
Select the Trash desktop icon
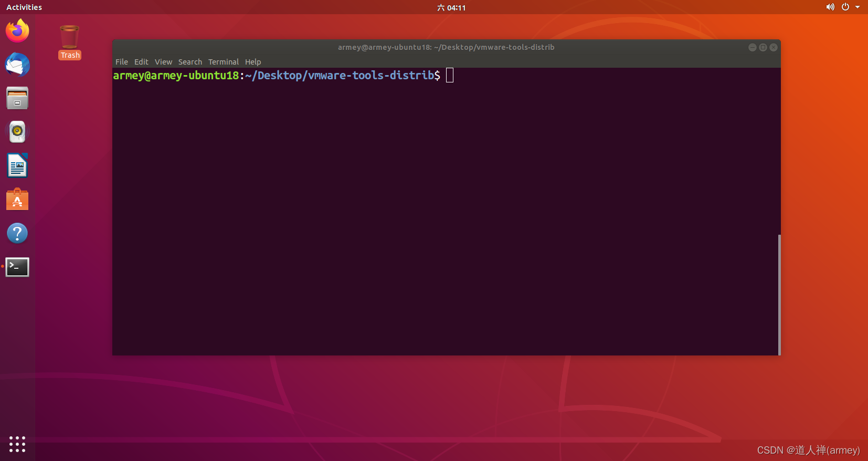[x=70, y=43]
